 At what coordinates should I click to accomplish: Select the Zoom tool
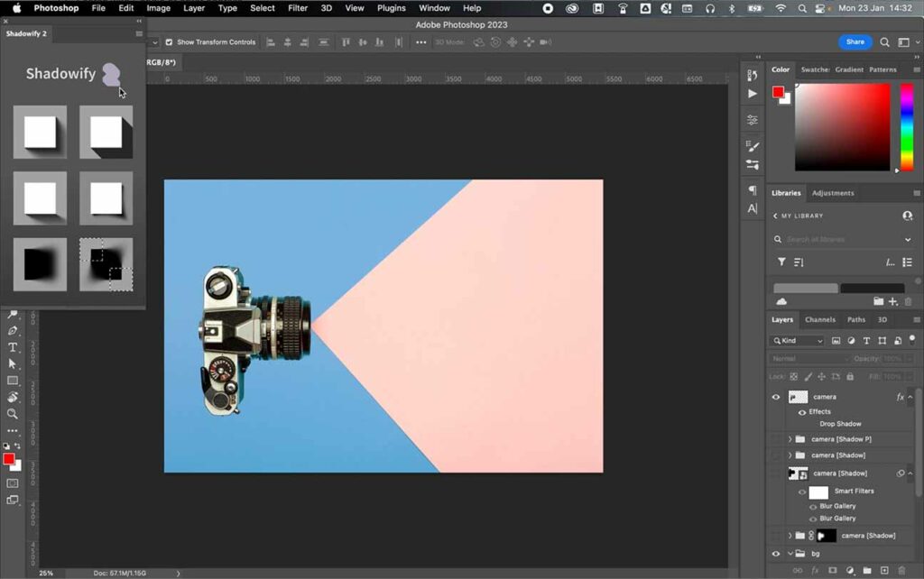(13, 414)
